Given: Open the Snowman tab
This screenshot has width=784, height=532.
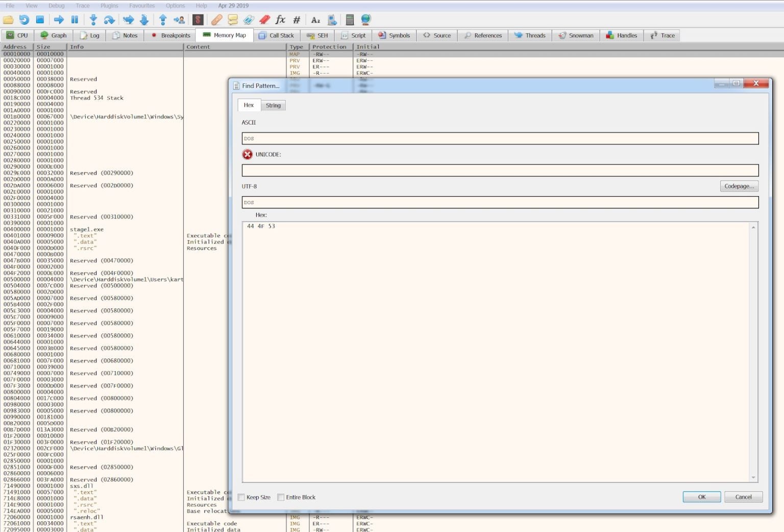Looking at the screenshot, I should [576, 36].
